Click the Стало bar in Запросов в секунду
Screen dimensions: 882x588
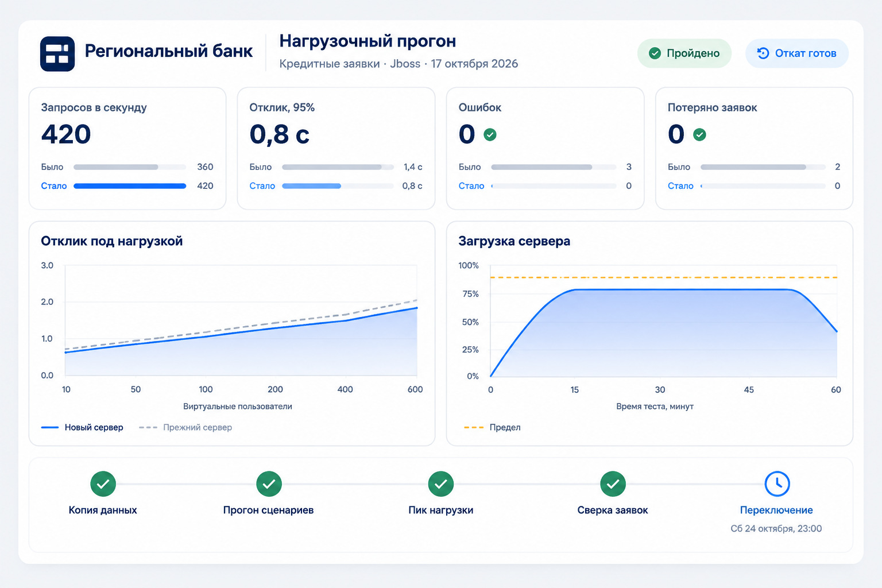[130, 186]
